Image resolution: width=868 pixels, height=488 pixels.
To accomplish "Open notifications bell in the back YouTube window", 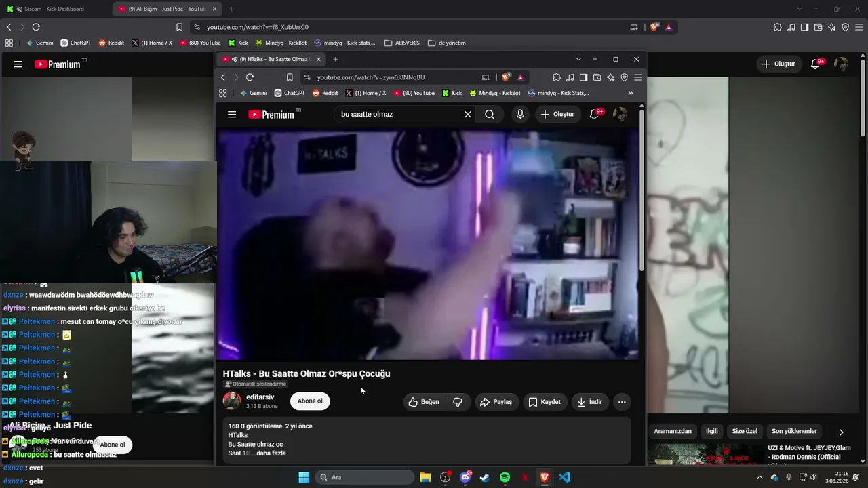I will click(x=816, y=64).
